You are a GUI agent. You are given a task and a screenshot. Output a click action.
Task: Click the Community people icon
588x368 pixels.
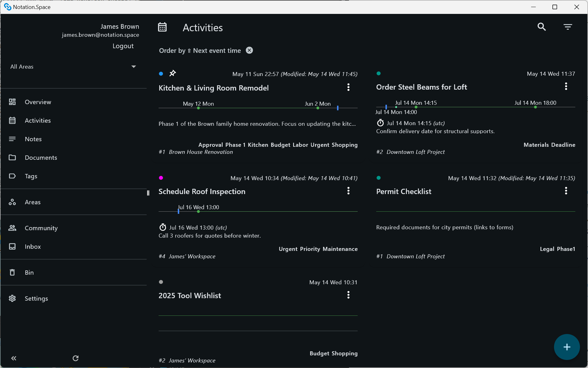(x=13, y=228)
